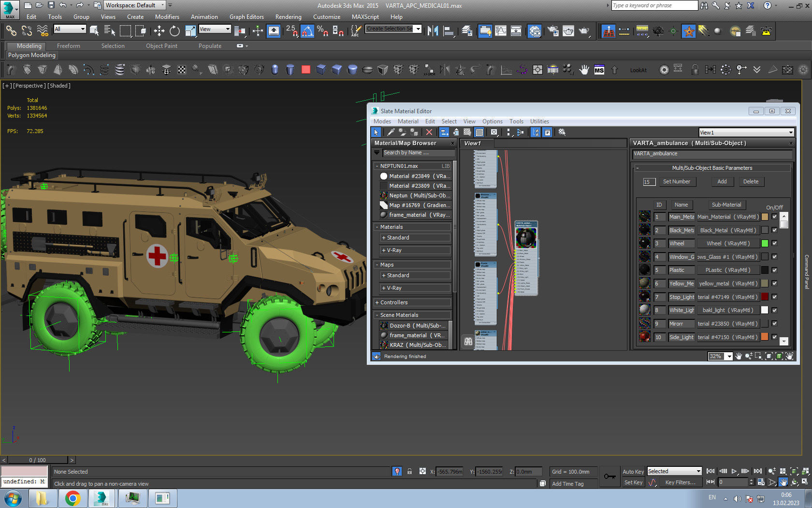Click the Search by Name field in browser
This screenshot has height=508, width=812.
[418, 153]
